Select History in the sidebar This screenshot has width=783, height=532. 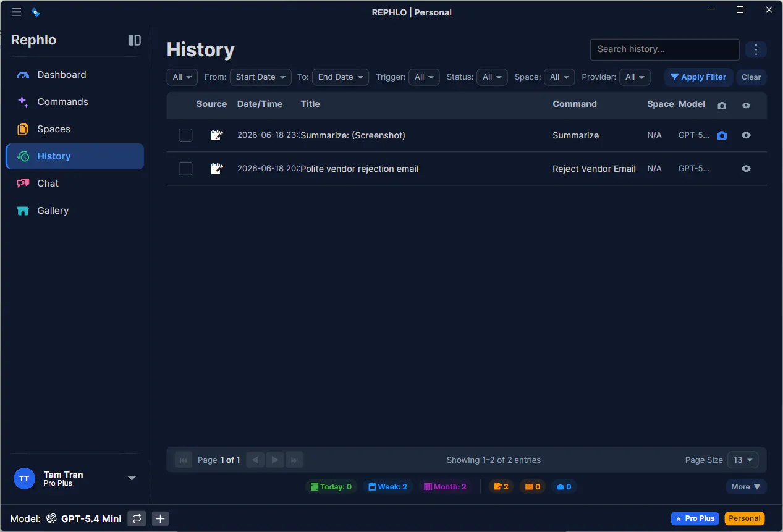tap(75, 156)
